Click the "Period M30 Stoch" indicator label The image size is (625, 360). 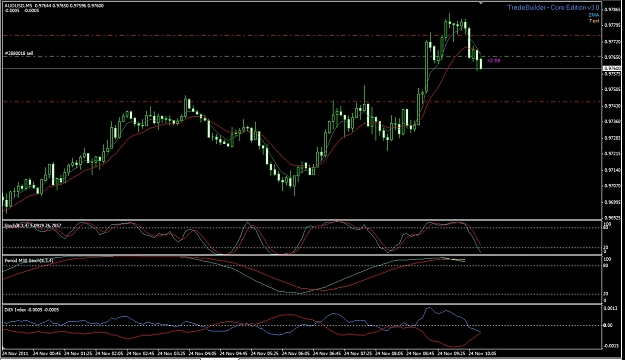point(28,261)
